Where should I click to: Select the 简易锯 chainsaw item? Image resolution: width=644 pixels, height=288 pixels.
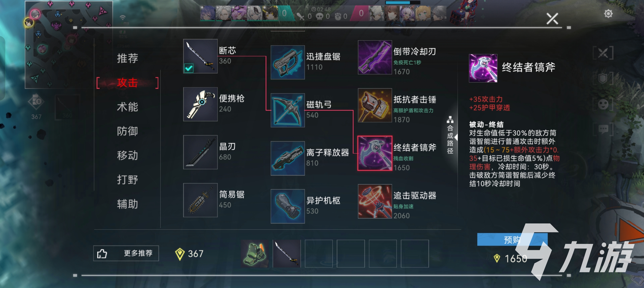pyautogui.click(x=200, y=200)
